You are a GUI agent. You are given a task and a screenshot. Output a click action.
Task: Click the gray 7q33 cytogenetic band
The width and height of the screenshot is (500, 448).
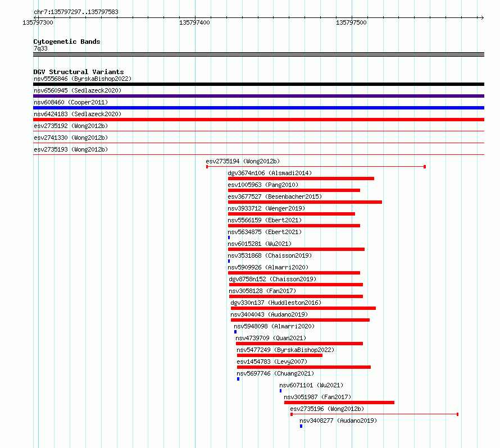click(258, 54)
